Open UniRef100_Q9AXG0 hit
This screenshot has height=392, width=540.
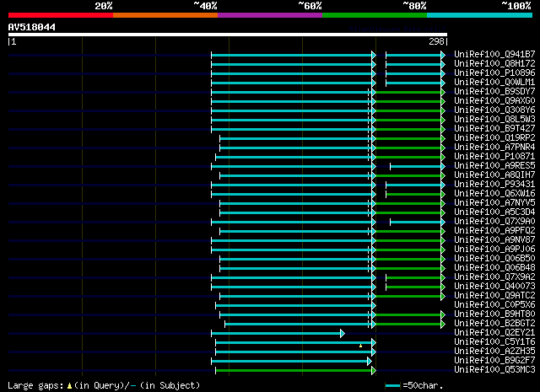tap(494, 101)
